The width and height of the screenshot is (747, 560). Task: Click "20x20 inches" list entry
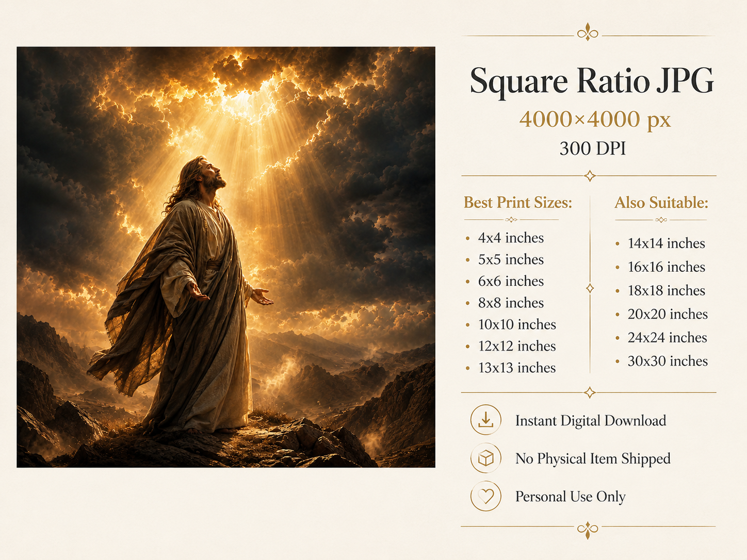coord(668,314)
